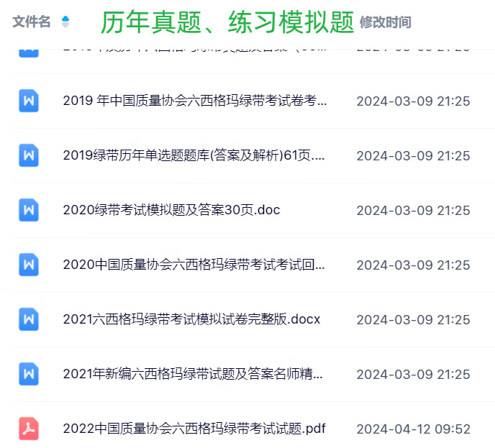
Task: Open file 2019 年中国质量协会六西格玛绿带考试卷考...
Action: pyautogui.click(x=195, y=101)
